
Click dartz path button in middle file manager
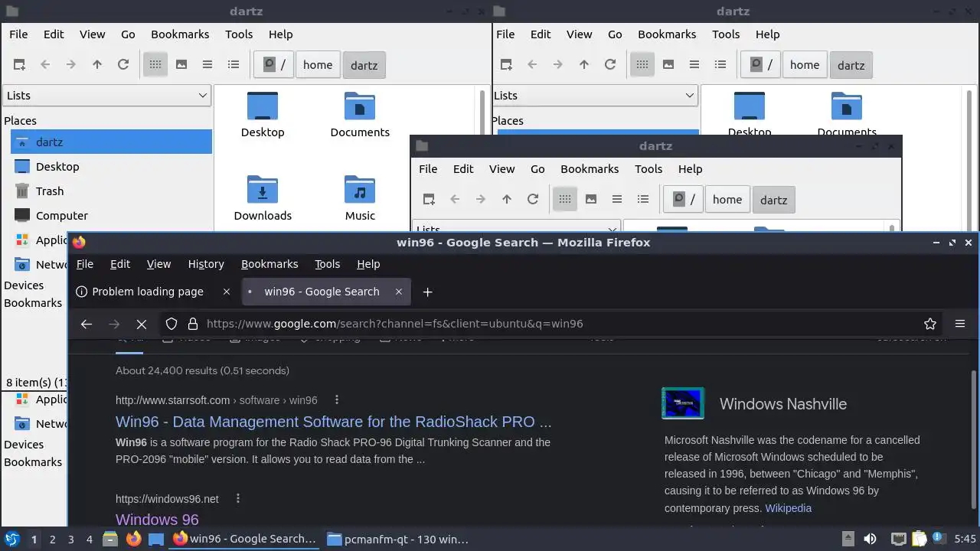coord(774,200)
